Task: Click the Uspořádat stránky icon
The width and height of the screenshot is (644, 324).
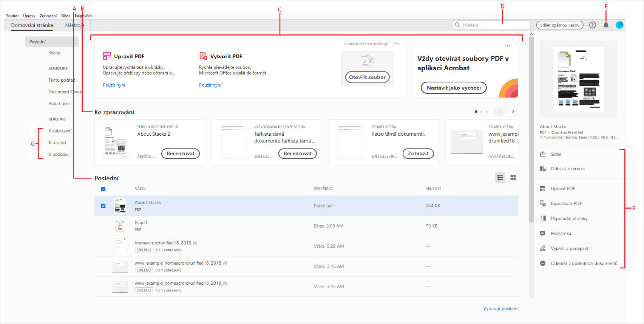Action: [x=543, y=219]
